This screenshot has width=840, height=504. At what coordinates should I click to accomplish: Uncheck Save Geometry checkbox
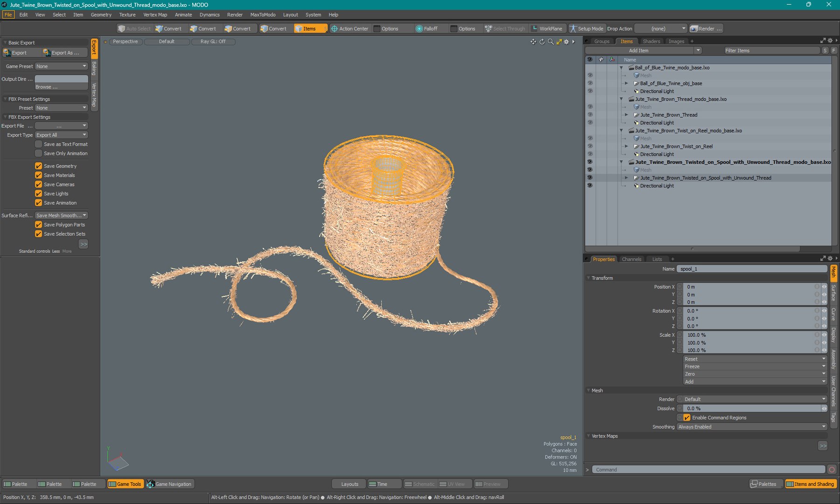click(x=39, y=166)
